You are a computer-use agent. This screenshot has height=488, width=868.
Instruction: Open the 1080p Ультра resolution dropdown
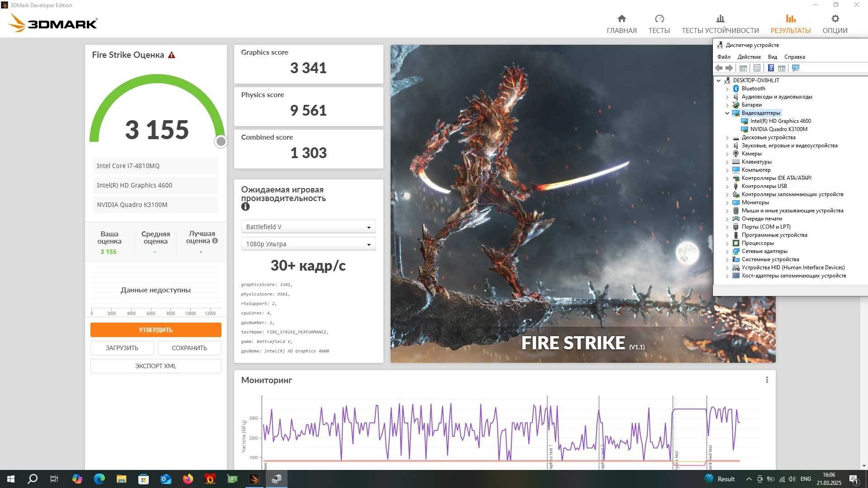click(x=308, y=244)
